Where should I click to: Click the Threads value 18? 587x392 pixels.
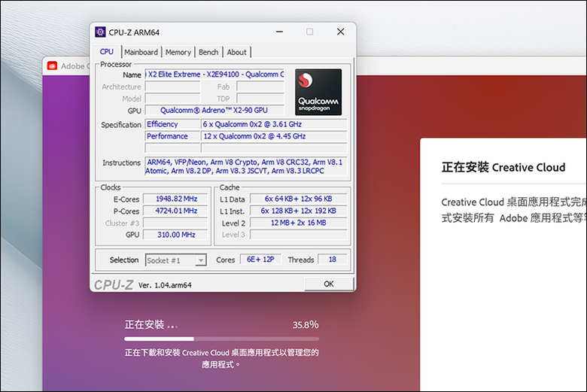(x=333, y=260)
